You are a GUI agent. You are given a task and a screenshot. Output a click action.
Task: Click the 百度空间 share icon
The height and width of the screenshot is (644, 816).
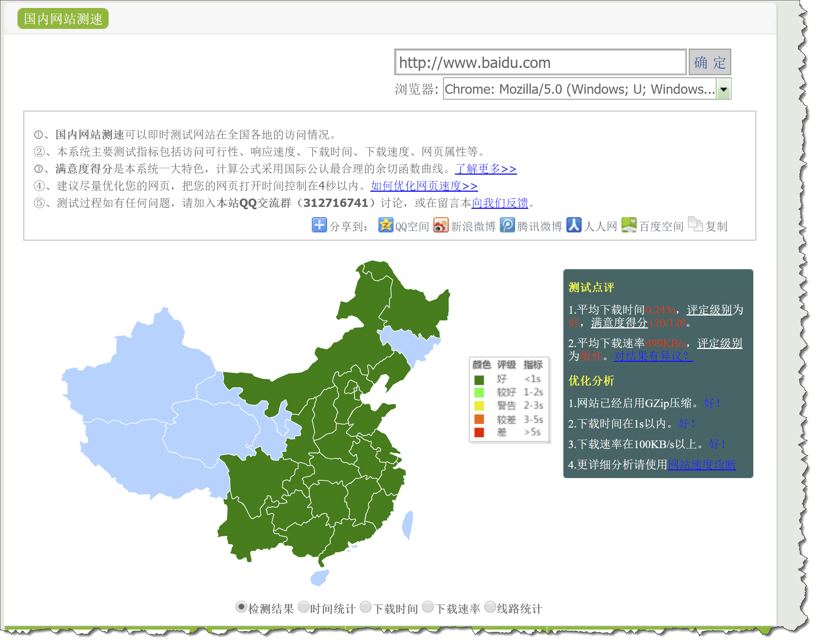[x=629, y=225]
